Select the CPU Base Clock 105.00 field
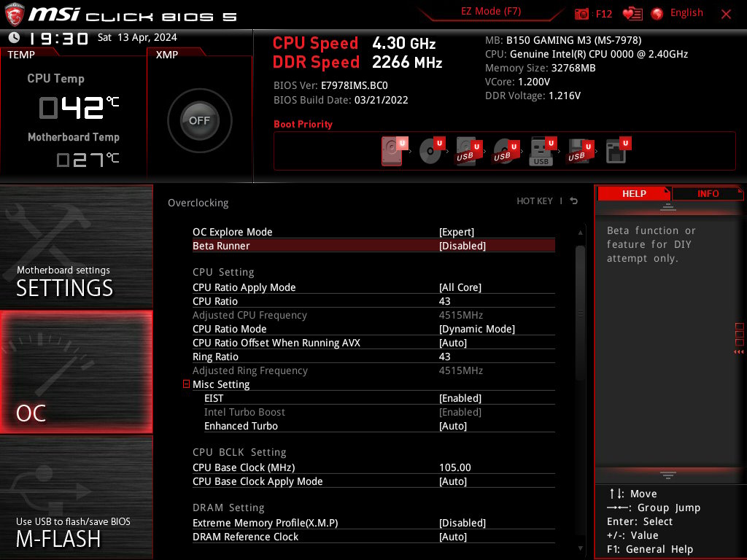This screenshot has width=747, height=560. click(455, 467)
